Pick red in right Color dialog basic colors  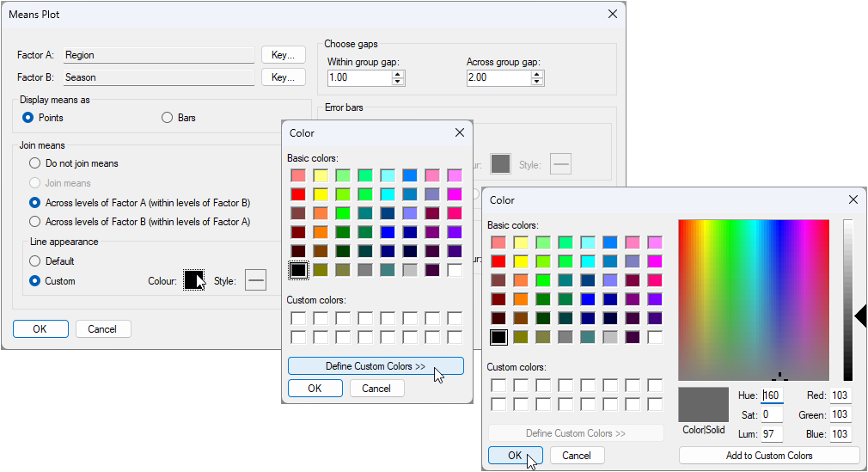[x=498, y=261]
